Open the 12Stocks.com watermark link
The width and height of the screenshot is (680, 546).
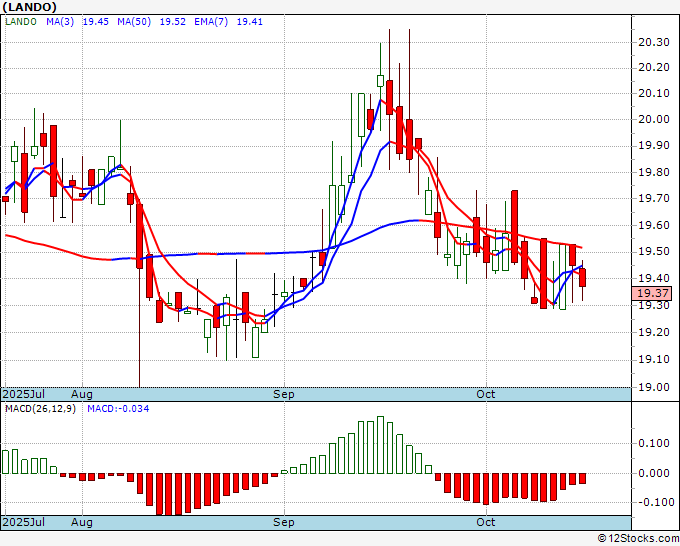636,538
